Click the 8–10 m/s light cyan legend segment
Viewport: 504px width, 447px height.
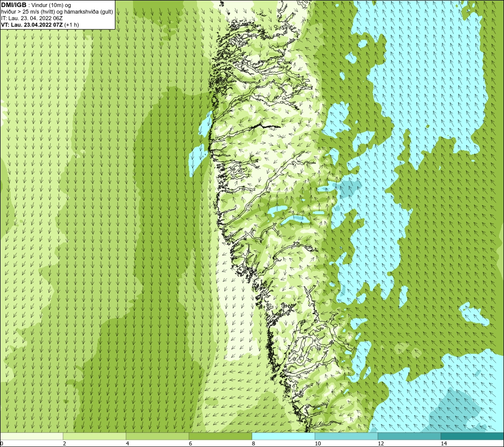283,436
